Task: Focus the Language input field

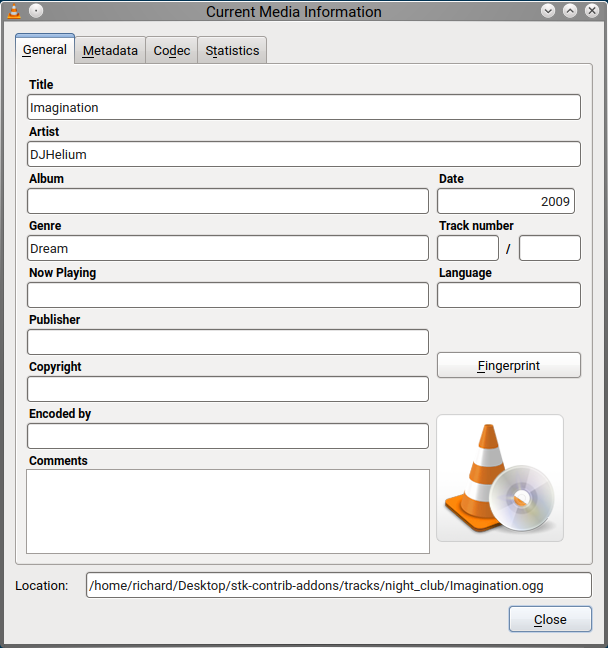Action: click(x=509, y=295)
